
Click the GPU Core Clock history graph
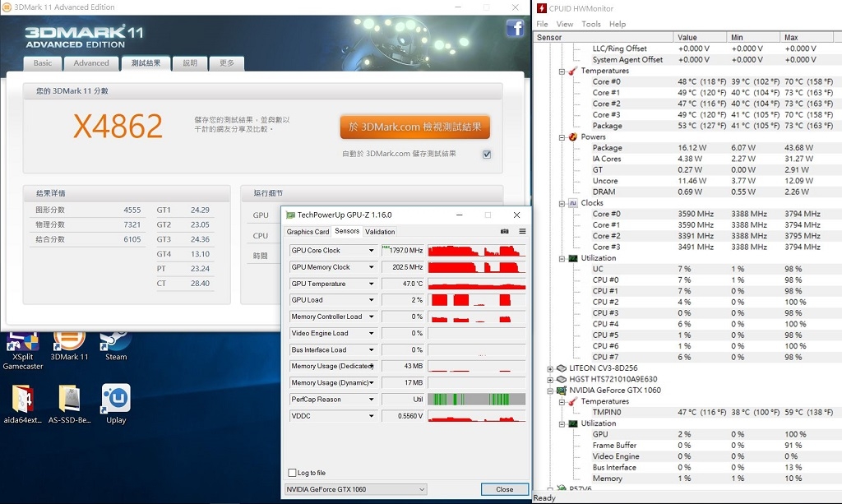[477, 251]
